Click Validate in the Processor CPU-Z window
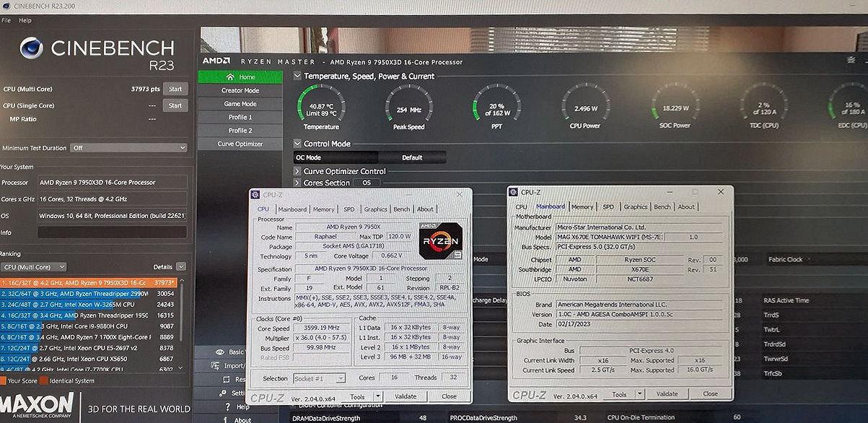The image size is (868, 423). (x=405, y=396)
